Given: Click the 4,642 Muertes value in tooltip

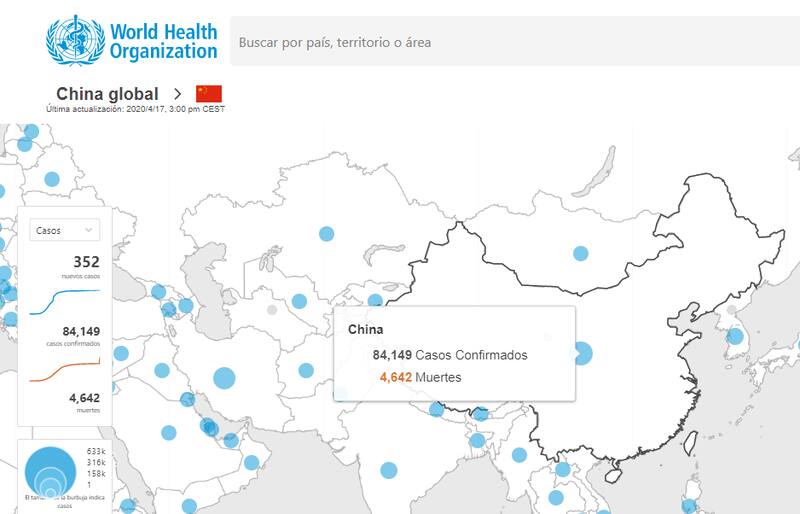Looking at the screenshot, I should tap(396, 377).
